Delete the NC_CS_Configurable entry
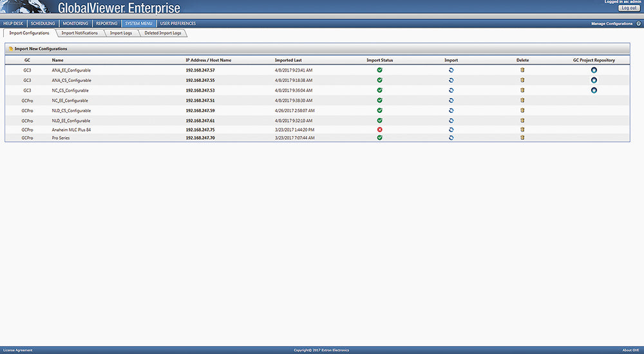 click(522, 90)
